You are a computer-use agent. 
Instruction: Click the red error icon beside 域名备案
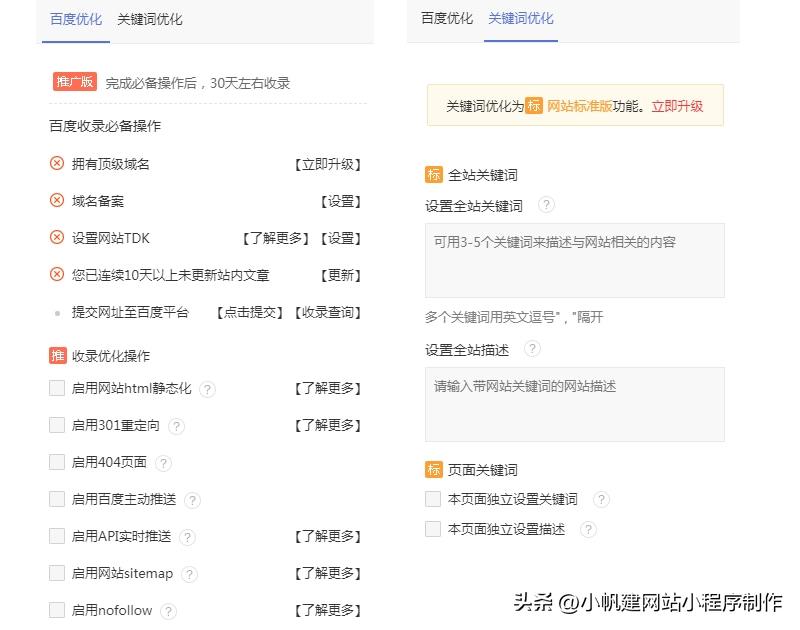pos(57,201)
